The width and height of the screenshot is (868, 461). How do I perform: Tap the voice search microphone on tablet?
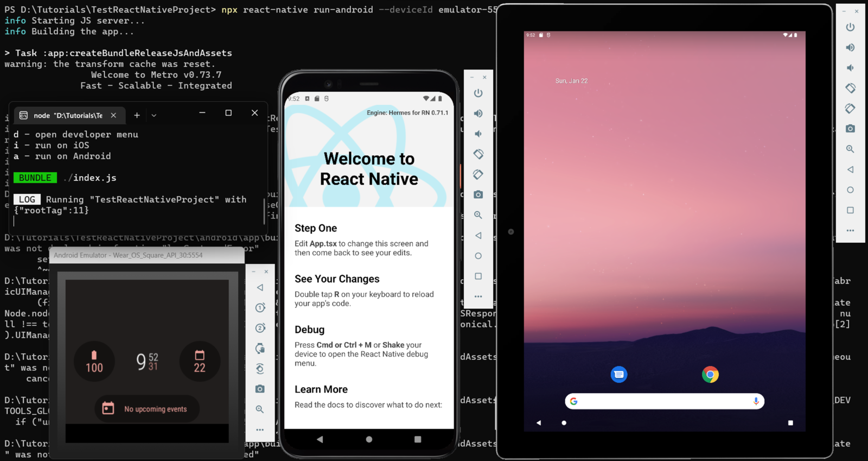point(756,401)
